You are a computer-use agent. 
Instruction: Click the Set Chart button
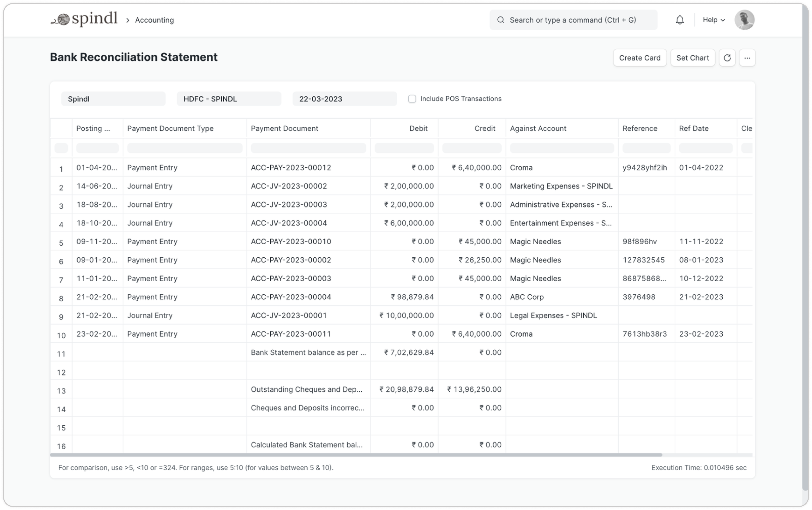(692, 58)
